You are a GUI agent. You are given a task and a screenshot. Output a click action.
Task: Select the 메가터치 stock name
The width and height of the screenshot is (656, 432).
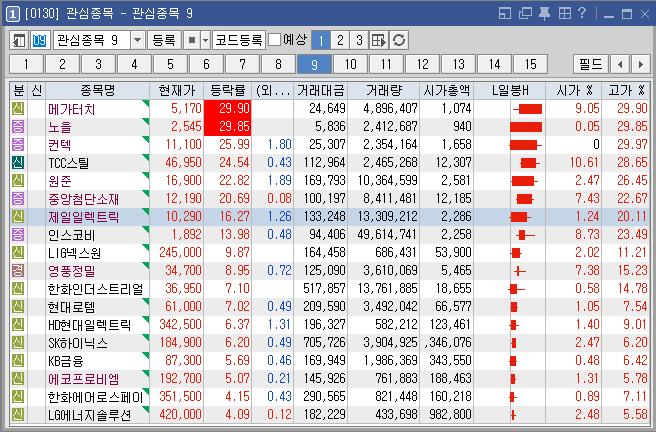point(72,109)
